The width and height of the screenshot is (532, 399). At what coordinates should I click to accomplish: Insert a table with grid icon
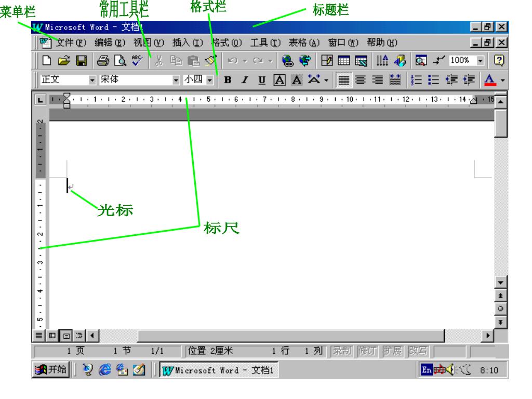(x=344, y=61)
